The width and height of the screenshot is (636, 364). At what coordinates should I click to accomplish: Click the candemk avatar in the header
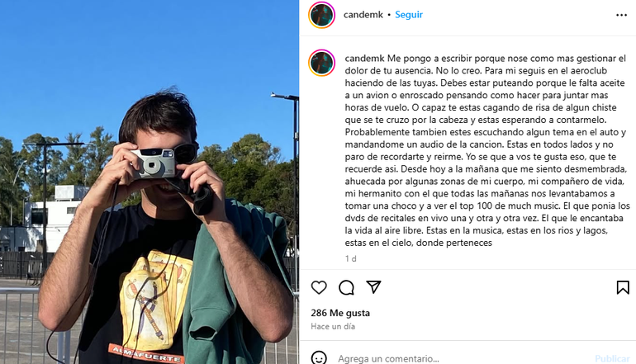pos(321,15)
